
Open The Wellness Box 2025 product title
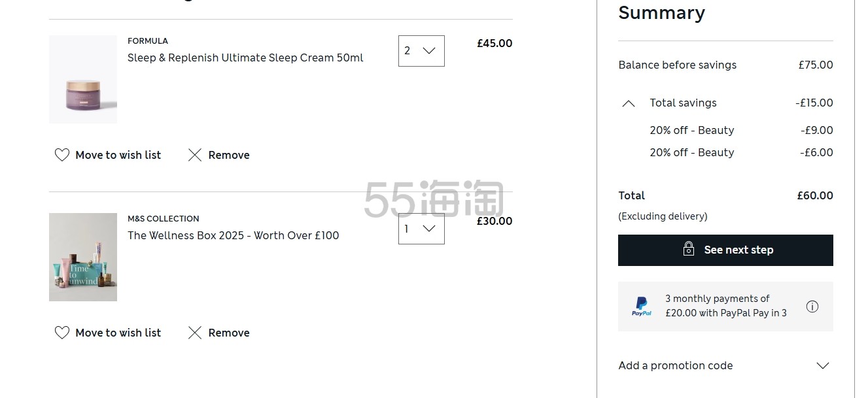[x=234, y=235]
